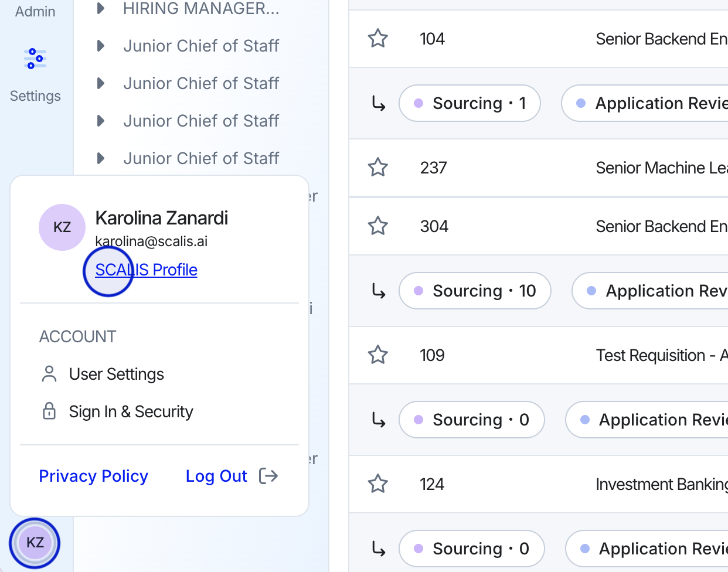Expand the HIRING MANAGER tree item
The image size is (728, 572).
pyautogui.click(x=101, y=8)
